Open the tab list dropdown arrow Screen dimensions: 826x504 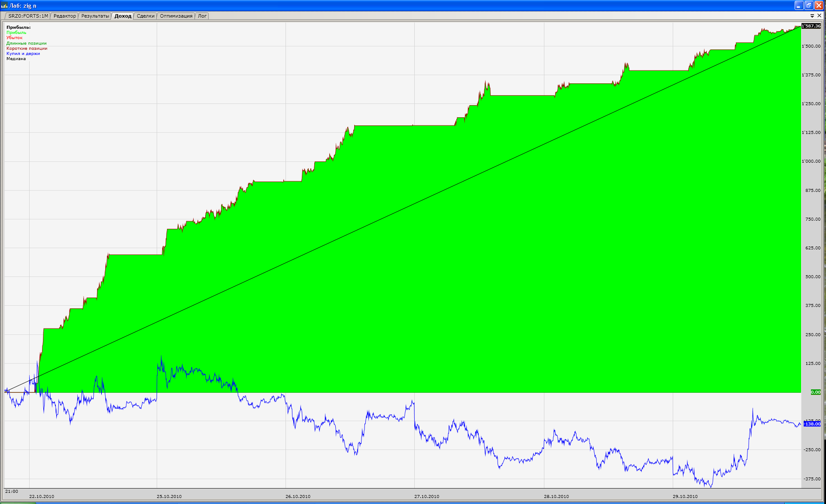812,16
